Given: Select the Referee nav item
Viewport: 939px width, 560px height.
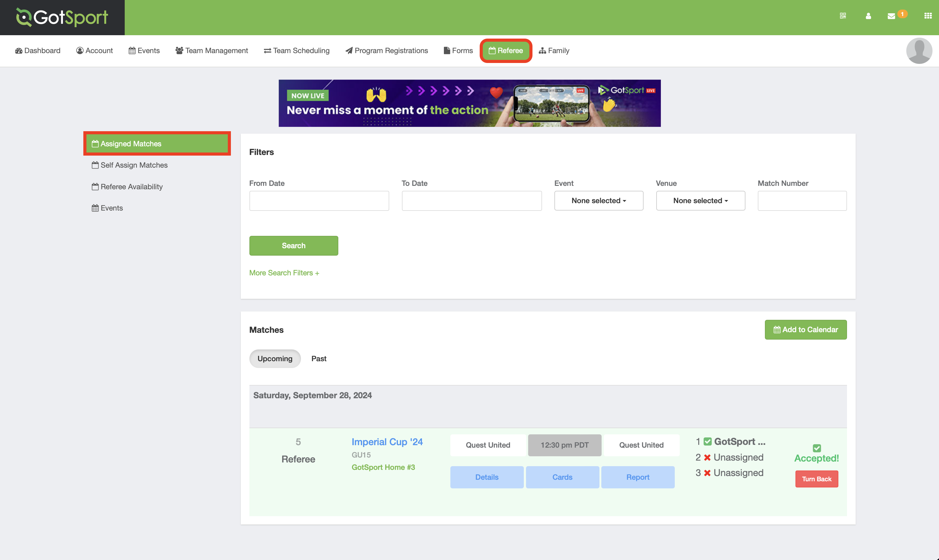Looking at the screenshot, I should point(506,51).
